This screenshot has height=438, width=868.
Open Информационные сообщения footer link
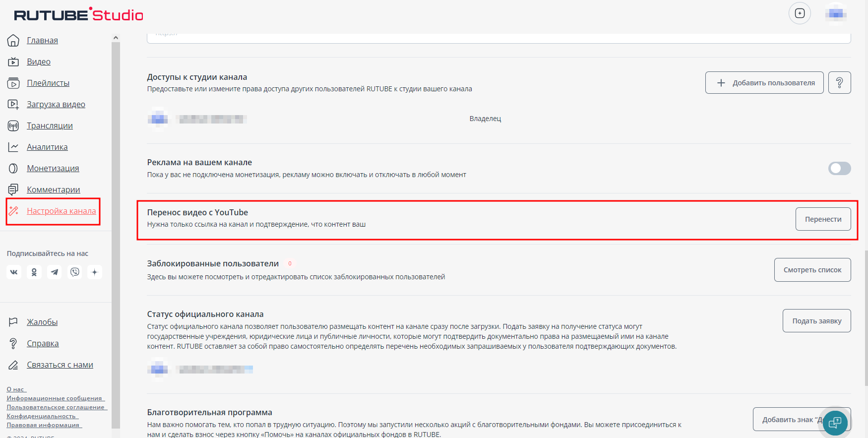[x=56, y=398]
